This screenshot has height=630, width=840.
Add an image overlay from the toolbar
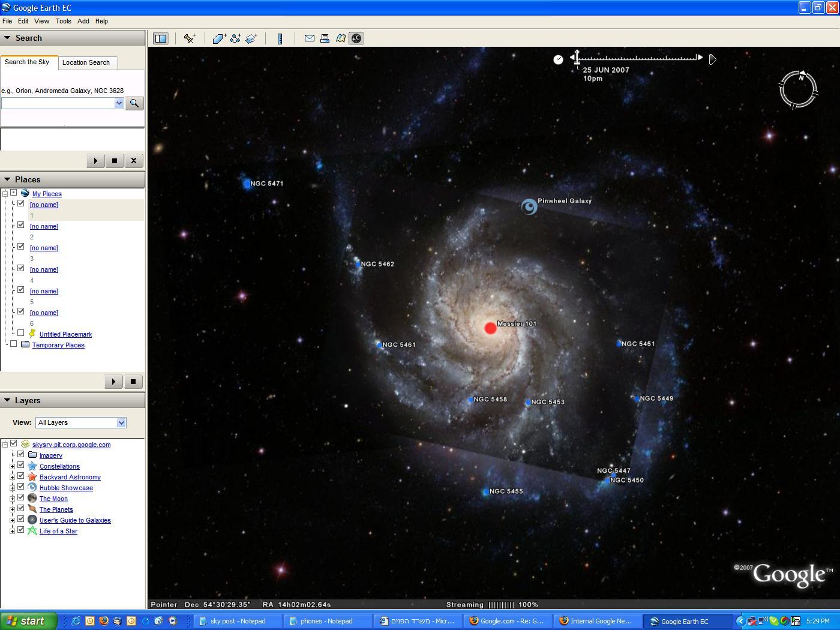click(x=251, y=38)
